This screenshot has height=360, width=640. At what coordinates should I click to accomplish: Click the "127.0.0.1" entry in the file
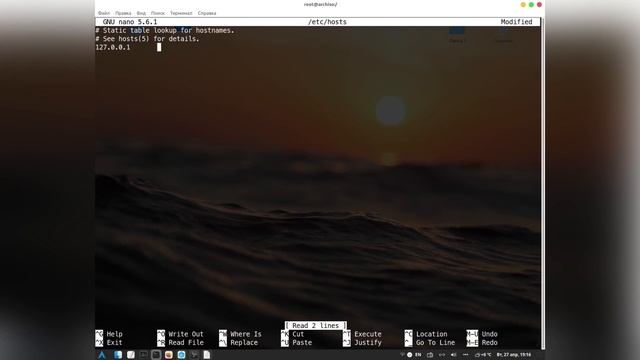[x=113, y=47]
